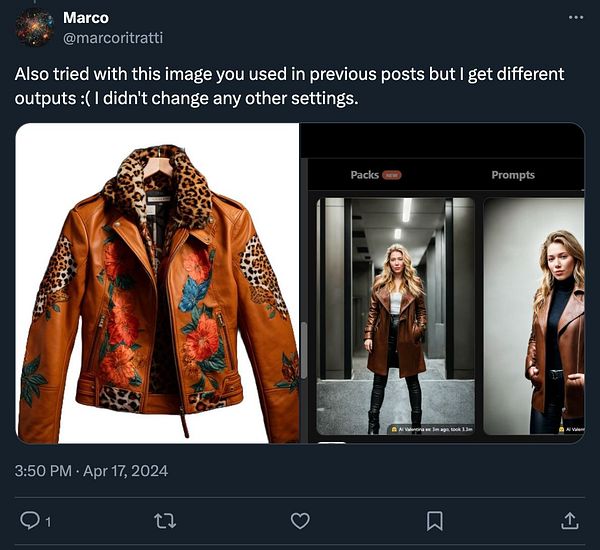Click the NEW badge beside Packs
This screenshot has height=550, width=600.
coord(391,175)
